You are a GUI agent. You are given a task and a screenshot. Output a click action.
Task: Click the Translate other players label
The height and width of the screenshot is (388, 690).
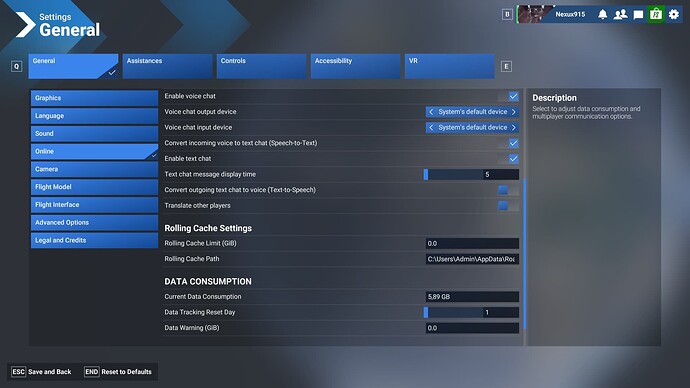pyautogui.click(x=197, y=205)
